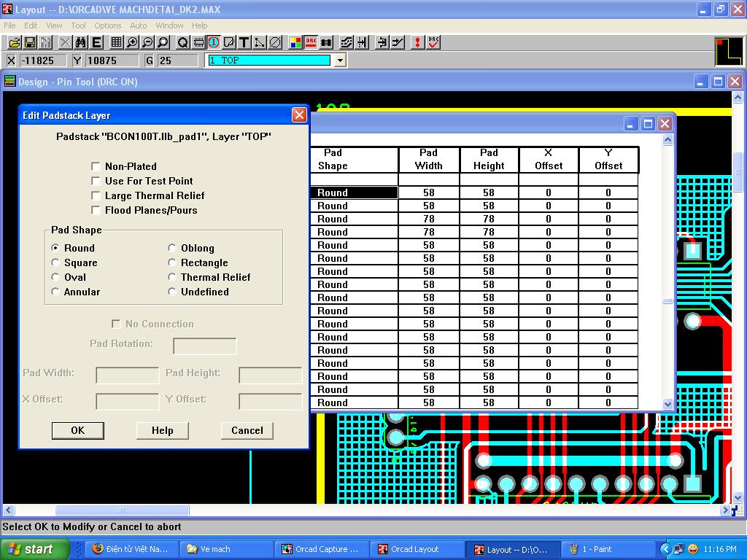
Task: Select the Undefined pad shape
Action: 172,292
